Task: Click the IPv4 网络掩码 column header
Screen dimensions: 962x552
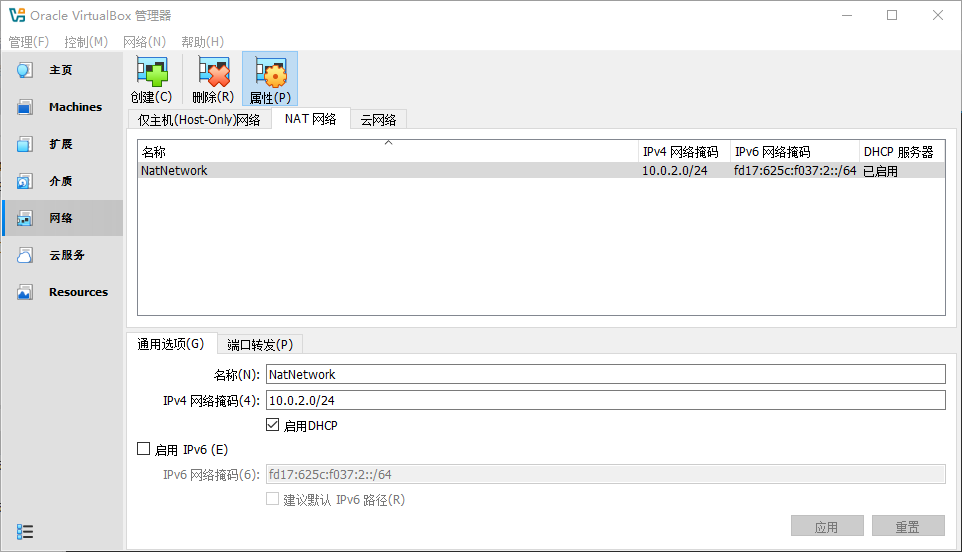Action: point(684,151)
